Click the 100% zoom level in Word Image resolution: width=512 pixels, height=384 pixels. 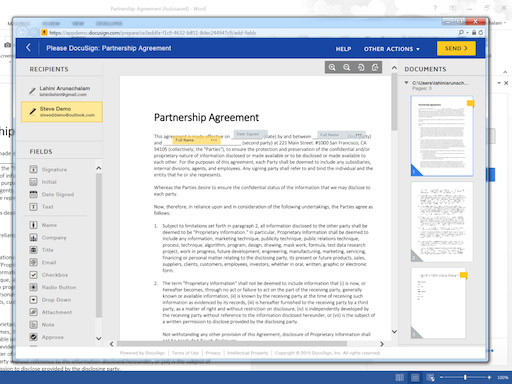pyautogui.click(x=503, y=377)
